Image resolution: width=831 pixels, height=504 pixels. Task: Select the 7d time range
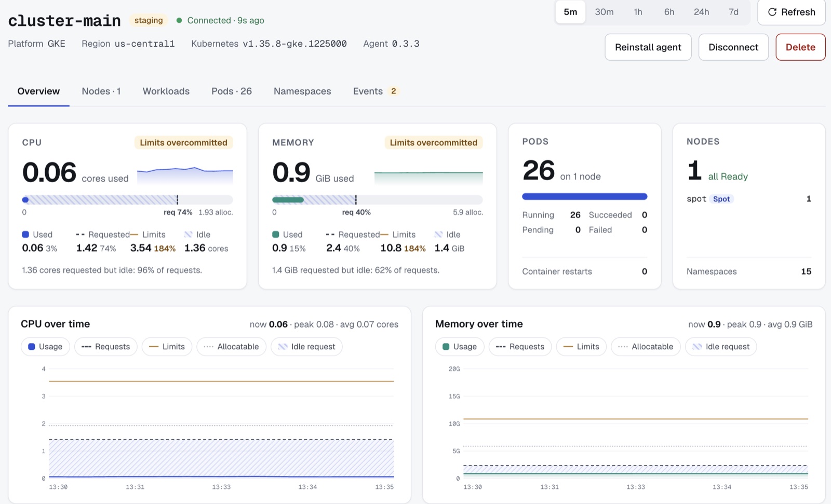(x=733, y=12)
